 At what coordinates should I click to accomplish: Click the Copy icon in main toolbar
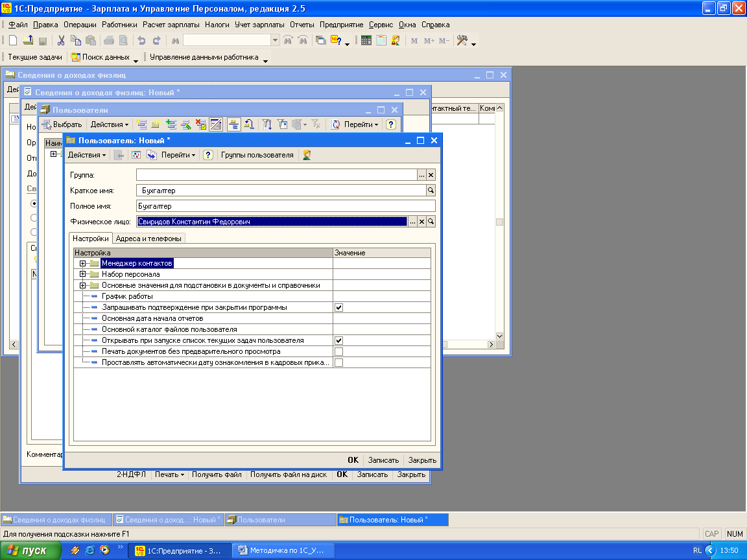click(x=76, y=40)
